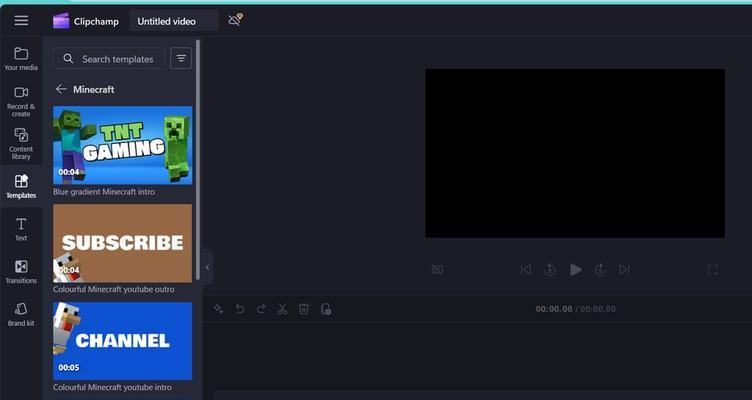Click the templates panel scrollbar
The image size is (752, 400).
pyautogui.click(x=198, y=160)
